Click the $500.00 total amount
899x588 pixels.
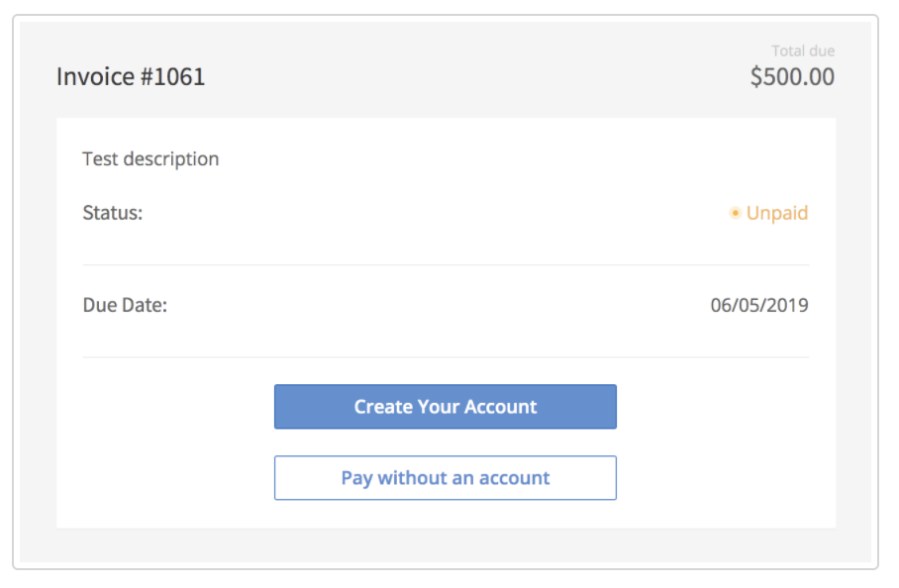(x=792, y=76)
